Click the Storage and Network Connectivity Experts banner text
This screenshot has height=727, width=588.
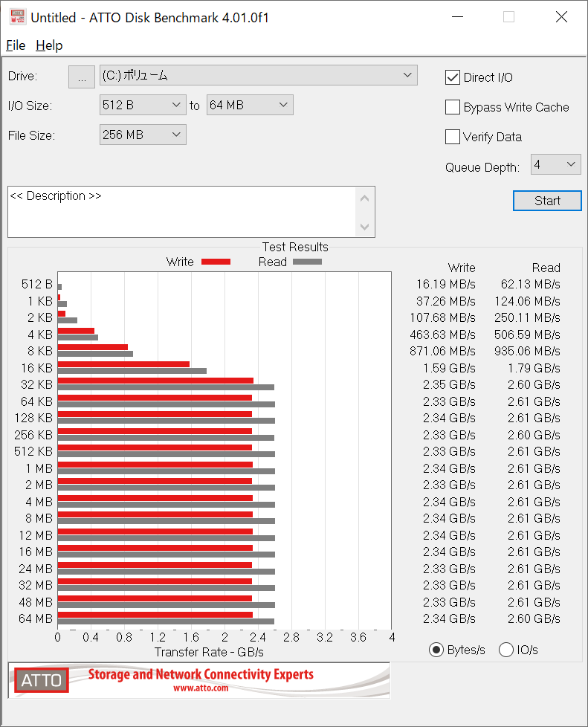(201, 674)
